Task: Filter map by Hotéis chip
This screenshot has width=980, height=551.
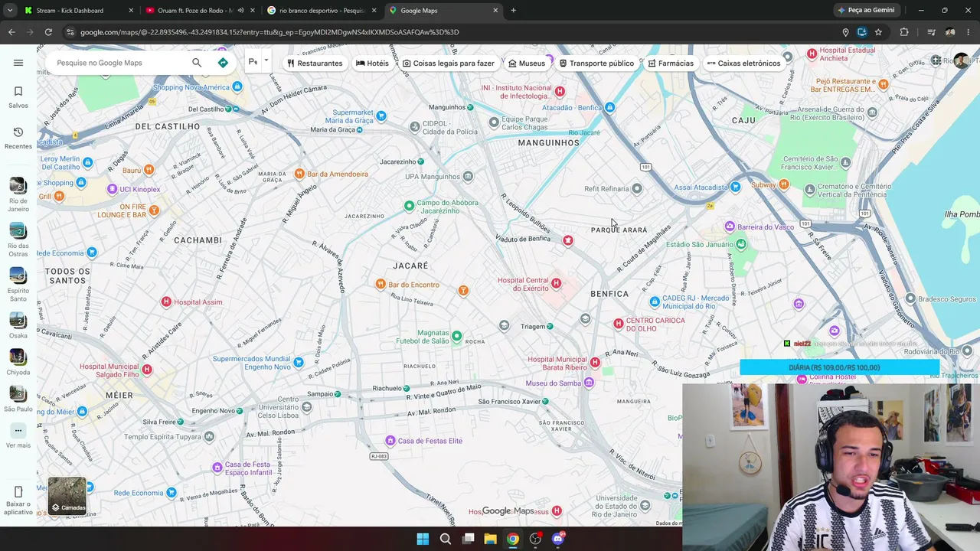Action: coord(372,64)
